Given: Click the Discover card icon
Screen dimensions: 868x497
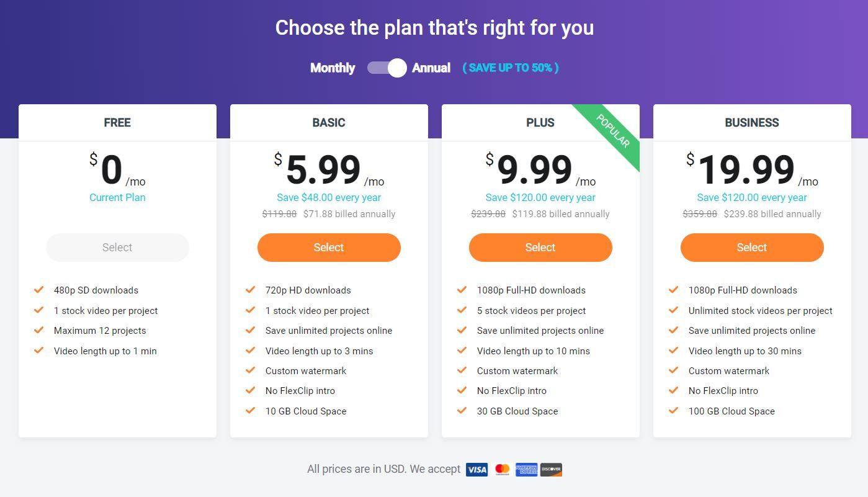Looking at the screenshot, I should [551, 470].
